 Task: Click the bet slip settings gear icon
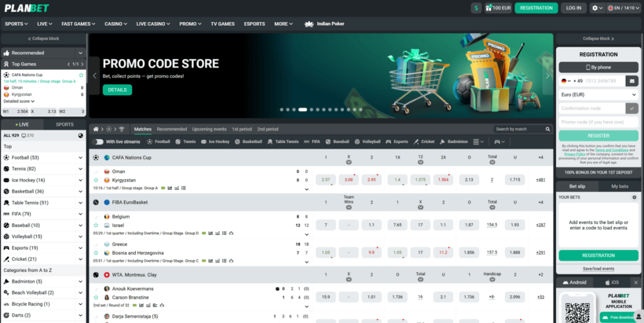pos(634,197)
